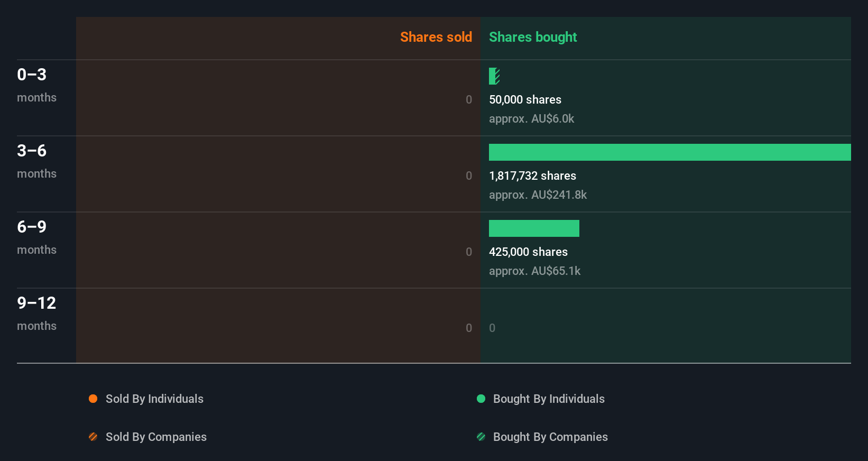Click the 6–9 months green bought bar
Screen dimensions: 868x461
tap(534, 228)
